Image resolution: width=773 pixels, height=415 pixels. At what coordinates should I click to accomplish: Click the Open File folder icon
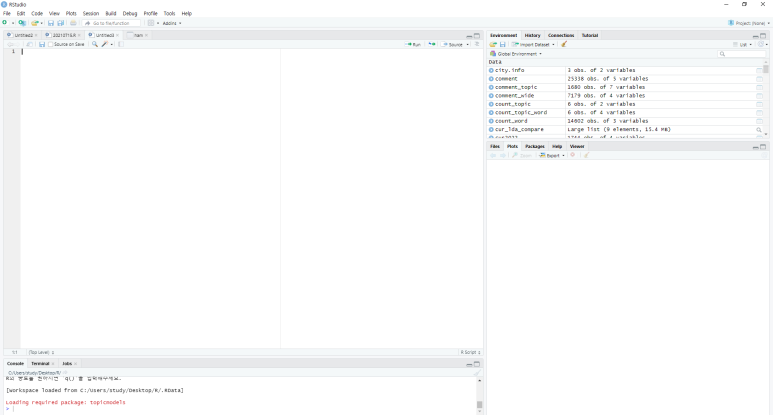35,23
